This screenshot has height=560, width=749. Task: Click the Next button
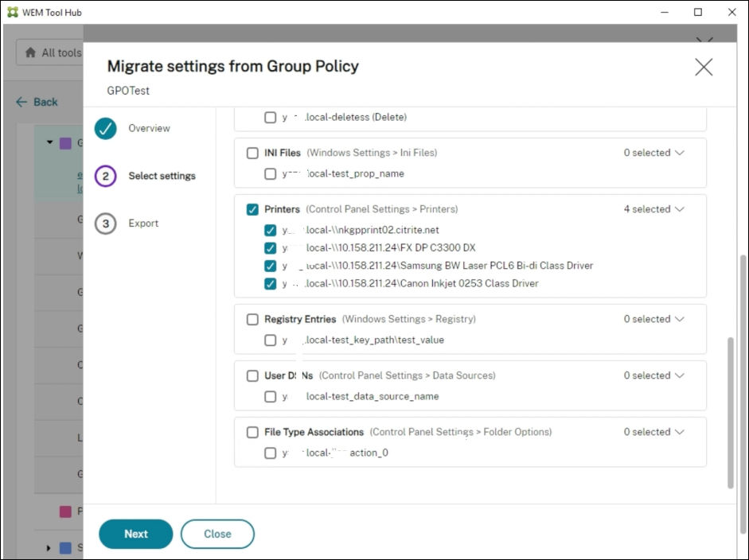click(135, 534)
